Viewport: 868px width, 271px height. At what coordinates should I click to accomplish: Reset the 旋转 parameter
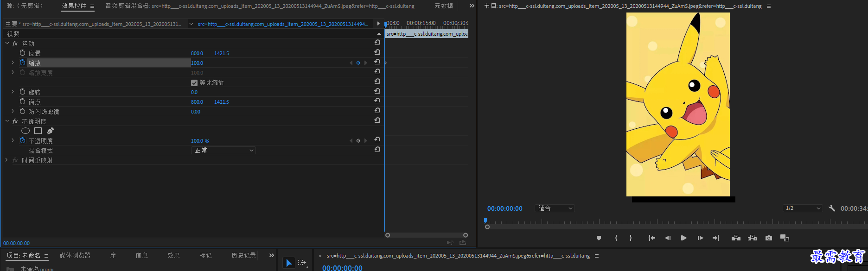(377, 91)
